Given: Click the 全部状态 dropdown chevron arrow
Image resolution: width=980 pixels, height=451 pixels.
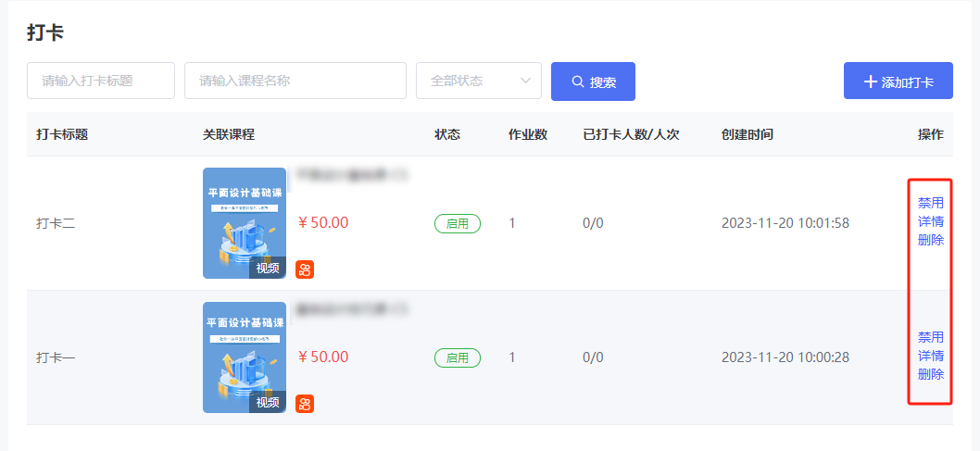Looking at the screenshot, I should point(525,81).
